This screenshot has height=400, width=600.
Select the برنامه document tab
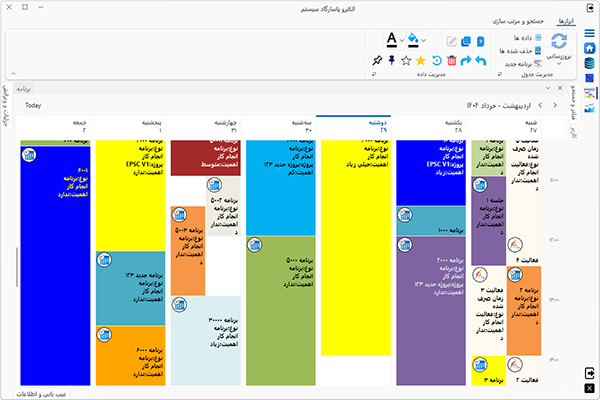pyautogui.click(x=24, y=89)
